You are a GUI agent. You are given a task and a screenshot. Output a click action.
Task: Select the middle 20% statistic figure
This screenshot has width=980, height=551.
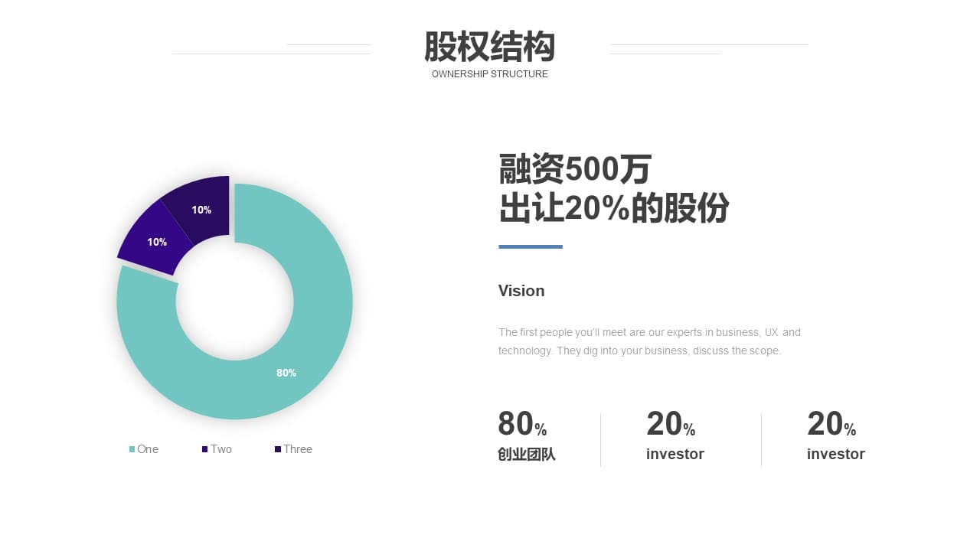[671, 424]
